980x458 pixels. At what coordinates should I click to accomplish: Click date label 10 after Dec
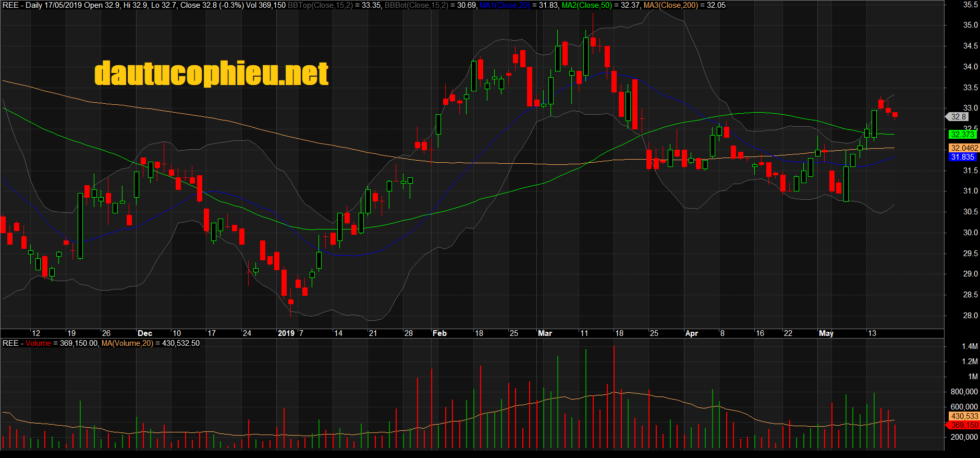(x=176, y=333)
